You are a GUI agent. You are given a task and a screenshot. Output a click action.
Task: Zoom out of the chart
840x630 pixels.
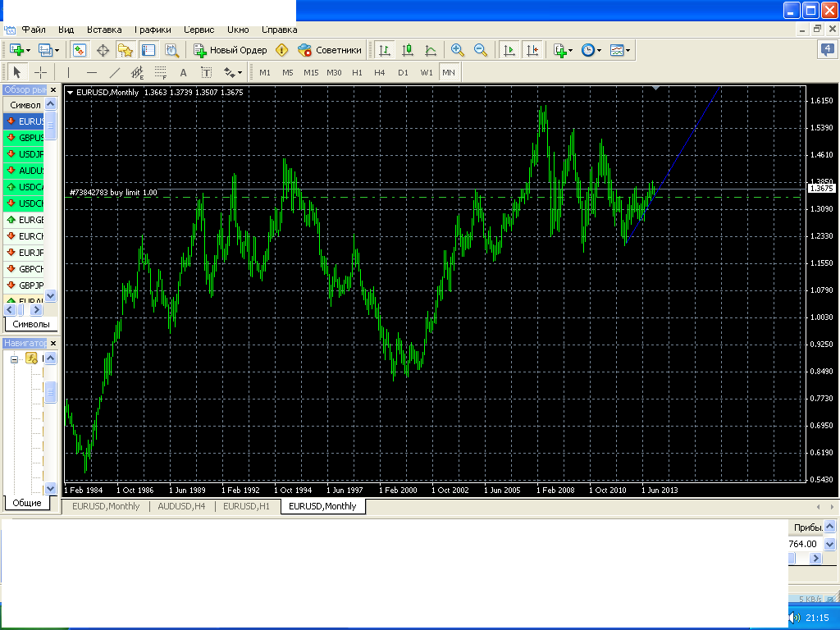pyautogui.click(x=481, y=50)
